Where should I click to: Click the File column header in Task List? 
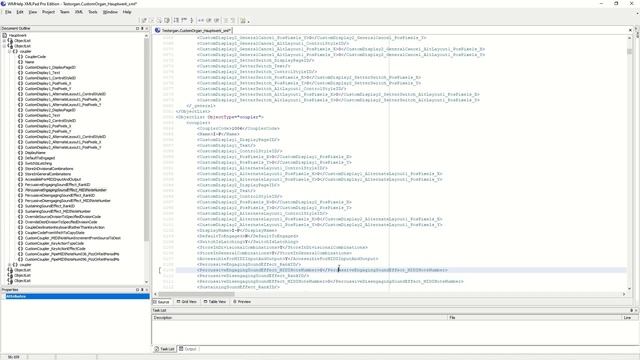(534, 318)
